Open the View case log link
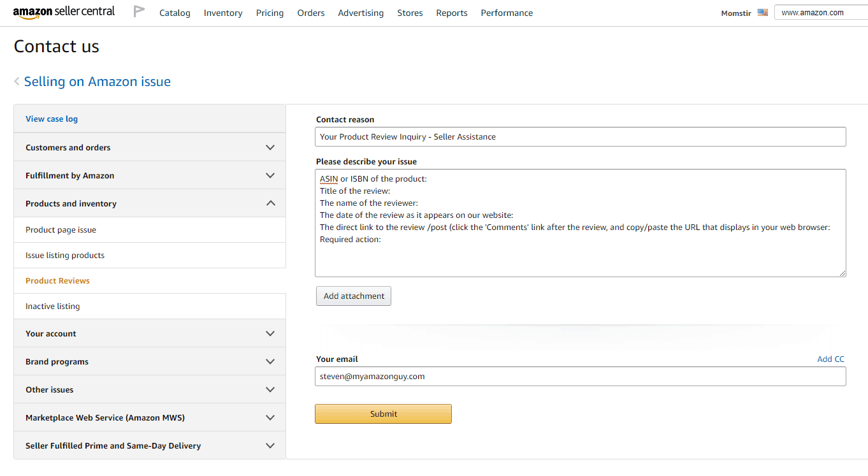Screen dimensions: 868x476 tap(52, 119)
